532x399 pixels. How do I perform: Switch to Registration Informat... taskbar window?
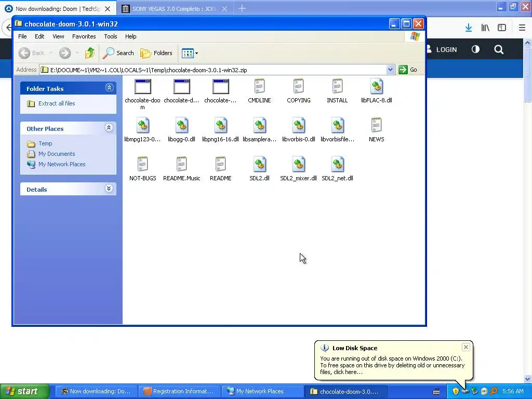[x=179, y=391]
